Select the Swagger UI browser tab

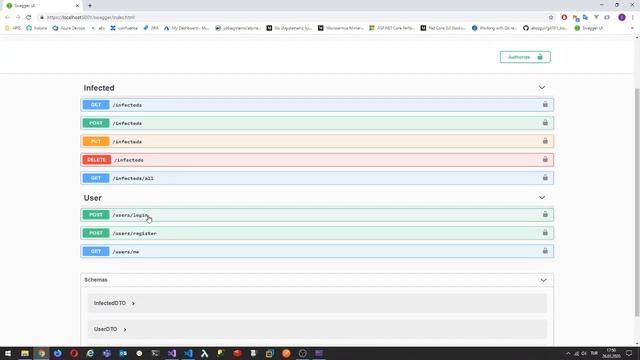pos(42,6)
